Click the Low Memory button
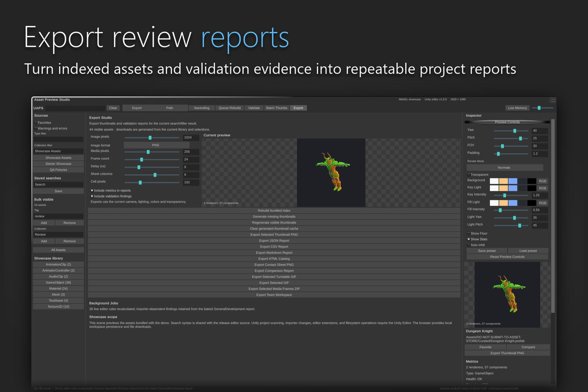This screenshot has height=392, width=588. (517, 108)
